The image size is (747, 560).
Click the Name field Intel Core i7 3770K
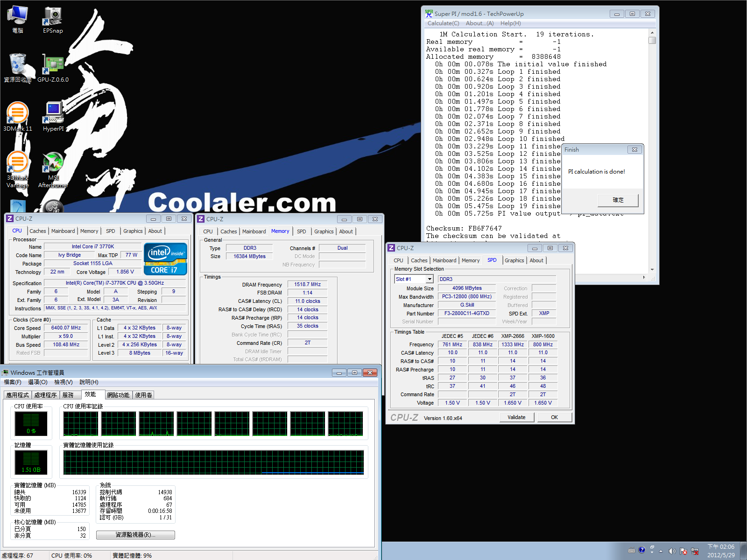click(93, 246)
